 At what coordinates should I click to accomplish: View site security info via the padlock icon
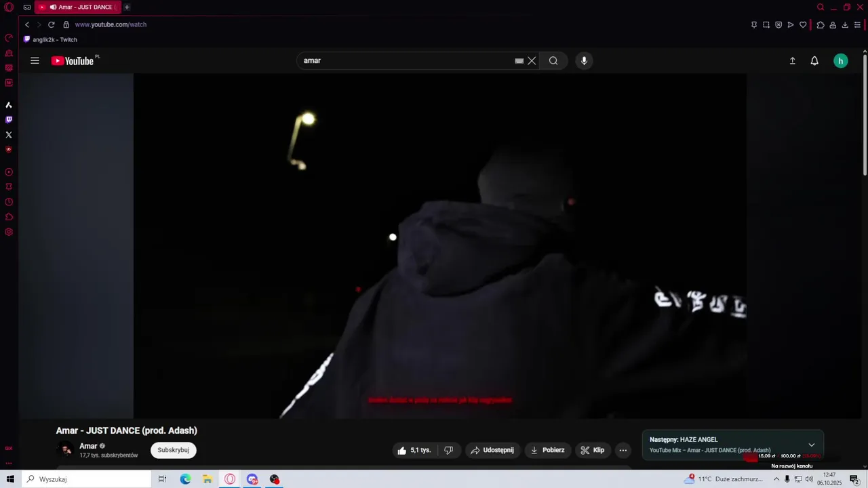(x=66, y=24)
